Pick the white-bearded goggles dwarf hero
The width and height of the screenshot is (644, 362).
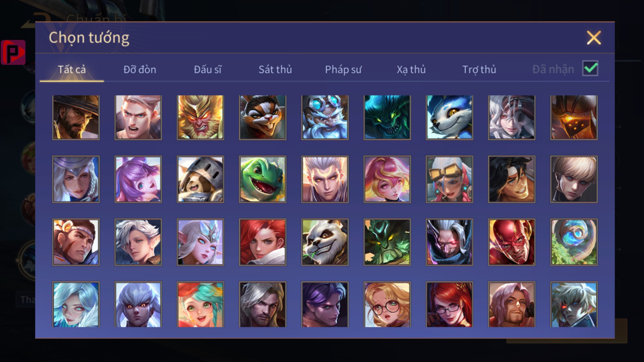click(x=325, y=117)
